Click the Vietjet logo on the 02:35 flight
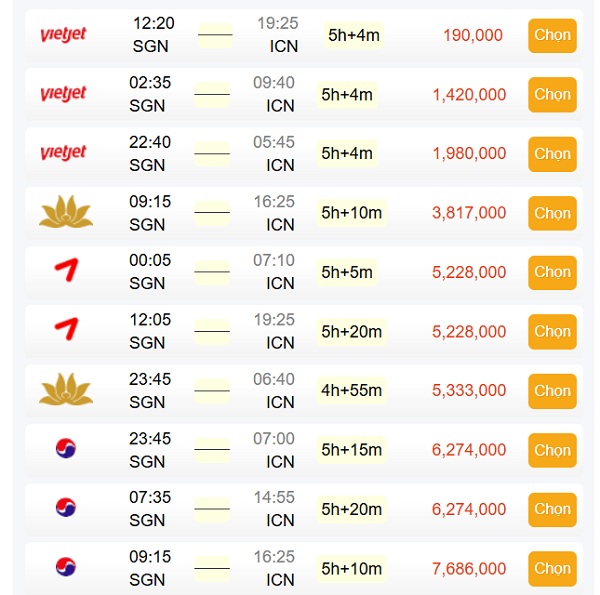This screenshot has width=600, height=595. 64,93
